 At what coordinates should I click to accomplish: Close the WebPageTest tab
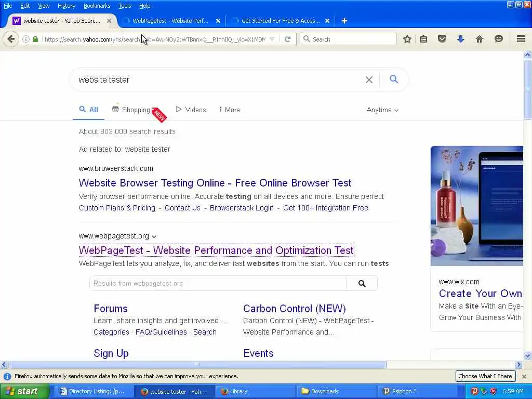pos(218,21)
